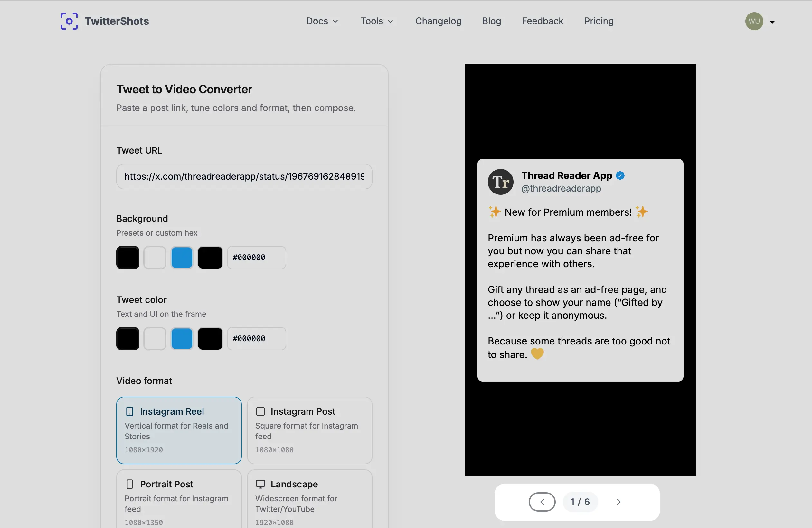Click the 'Presets or custom hex' hint
812x528 pixels.
pyautogui.click(x=157, y=233)
